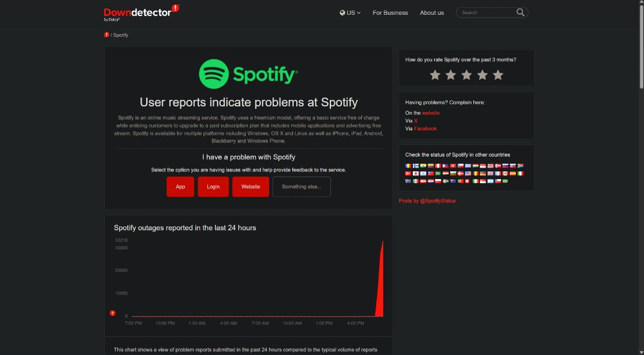Report a Website problem

click(x=251, y=187)
